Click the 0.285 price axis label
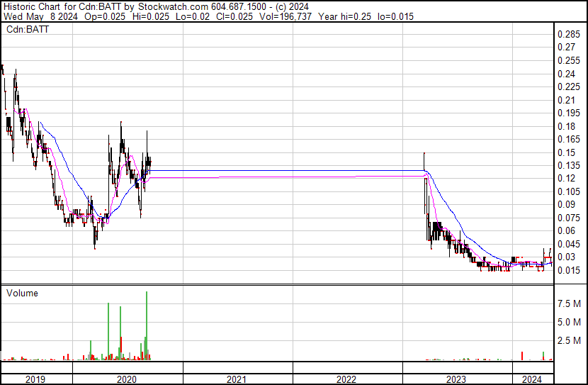The height and width of the screenshot is (385, 588). click(x=569, y=35)
